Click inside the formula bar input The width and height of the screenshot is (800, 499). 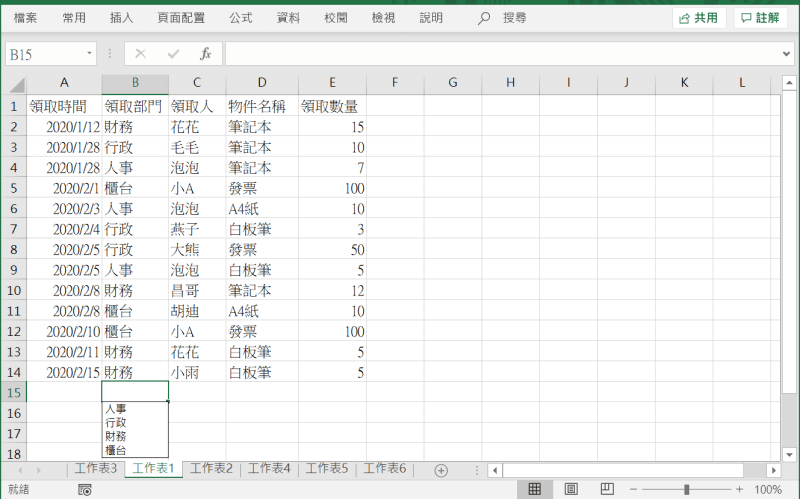(503, 54)
